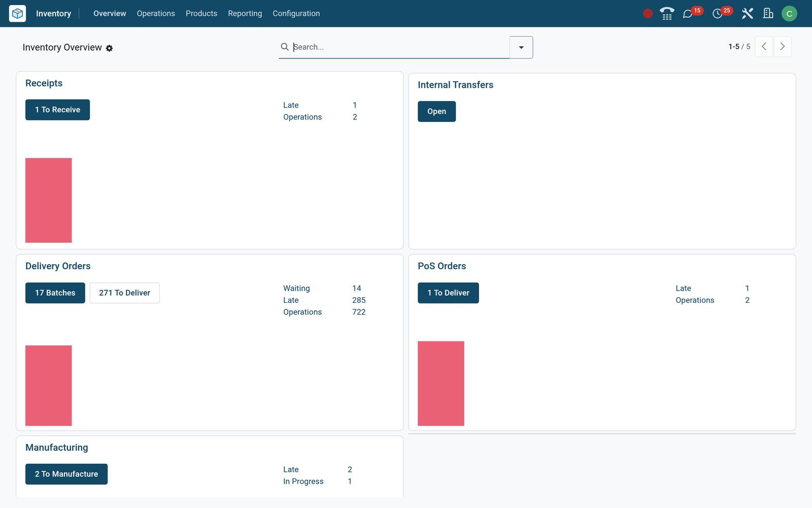Click Waiting 14 in Delivery Orders
Image resolution: width=812 pixels, height=508 pixels.
pyautogui.click(x=322, y=289)
